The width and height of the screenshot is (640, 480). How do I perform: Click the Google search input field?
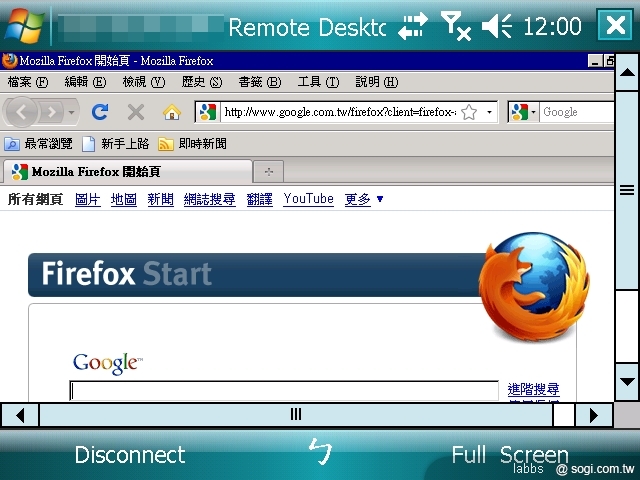283,390
